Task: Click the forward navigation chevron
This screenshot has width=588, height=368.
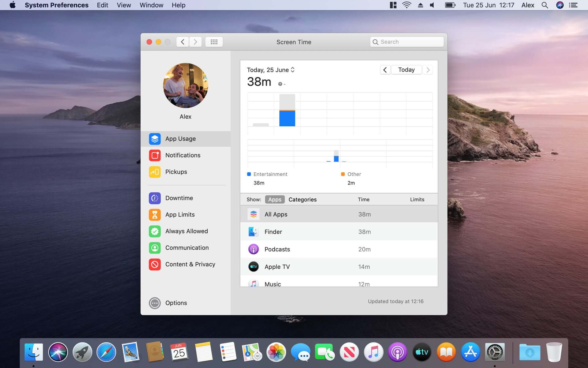Action: (195, 41)
